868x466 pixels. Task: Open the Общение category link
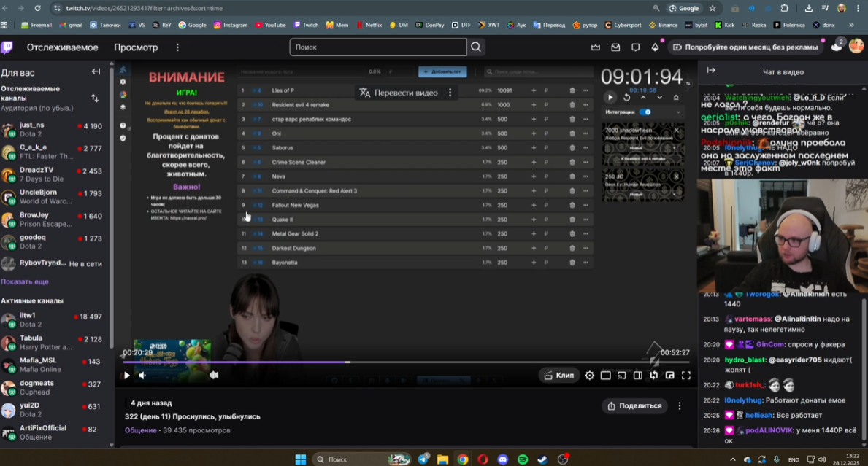(x=141, y=430)
